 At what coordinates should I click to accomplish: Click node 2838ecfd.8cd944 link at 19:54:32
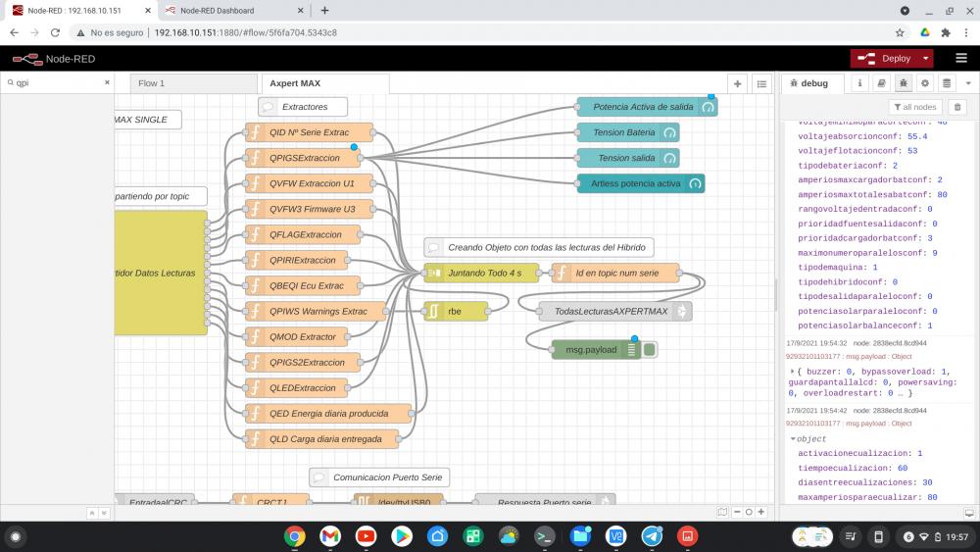pyautogui.click(x=890, y=343)
